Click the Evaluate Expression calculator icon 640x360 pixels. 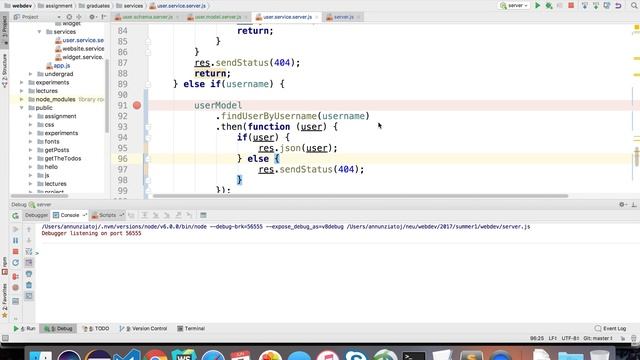203,215
